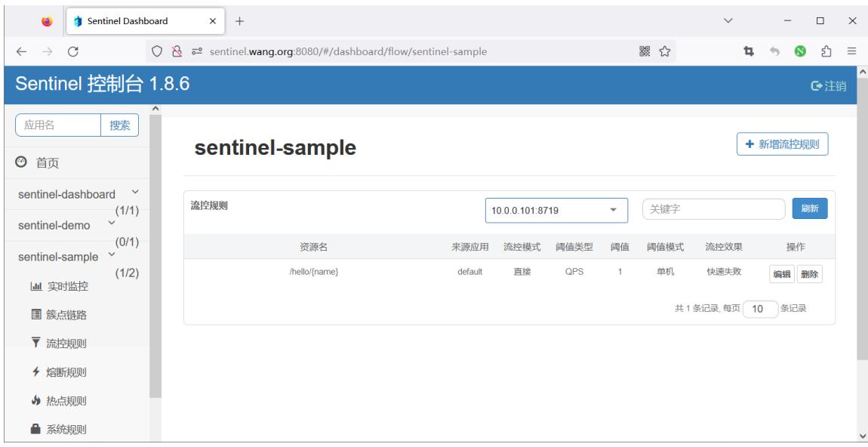Reload the page with refresh icon
This screenshot has width=868, height=447.
tap(73, 51)
